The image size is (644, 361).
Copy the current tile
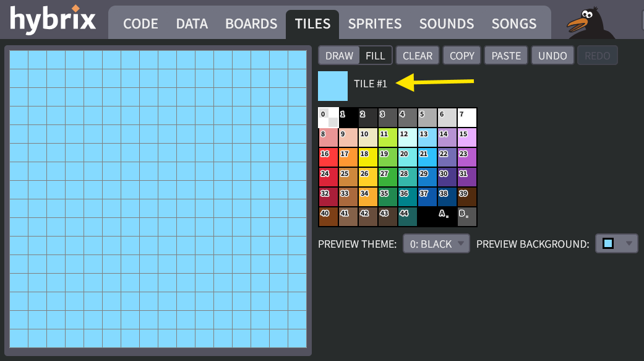click(462, 55)
